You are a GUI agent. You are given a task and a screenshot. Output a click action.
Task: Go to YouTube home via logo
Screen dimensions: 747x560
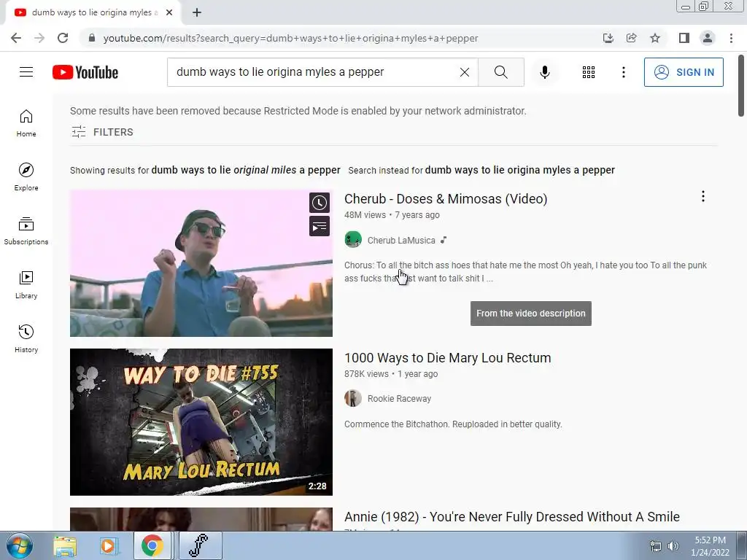[x=85, y=72]
